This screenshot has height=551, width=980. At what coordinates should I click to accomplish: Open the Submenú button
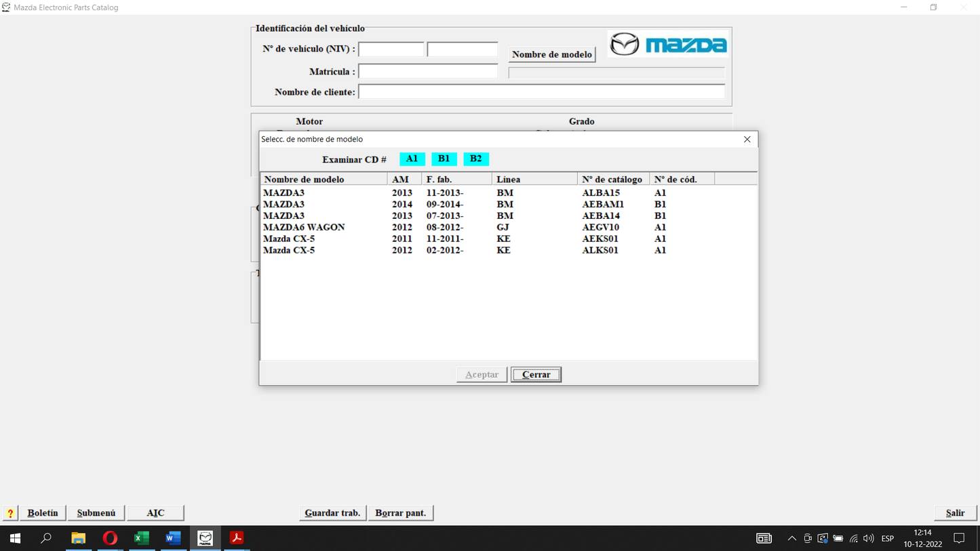96,513
